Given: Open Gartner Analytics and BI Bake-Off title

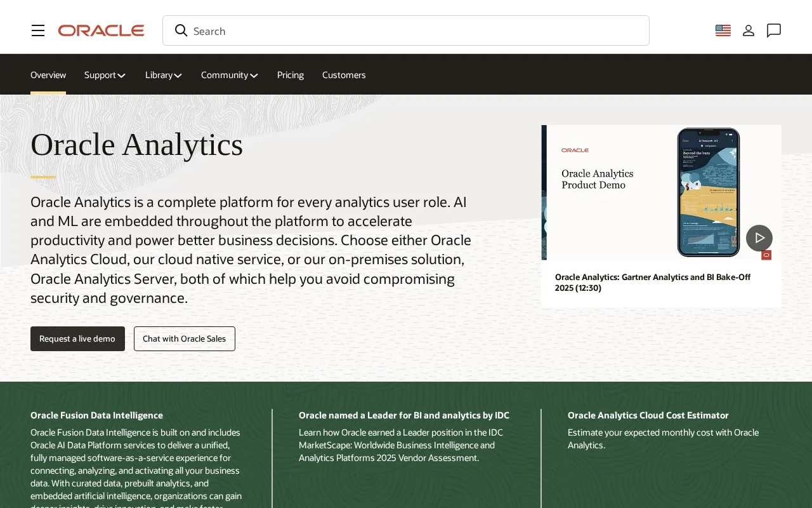Looking at the screenshot, I should pos(653,283).
